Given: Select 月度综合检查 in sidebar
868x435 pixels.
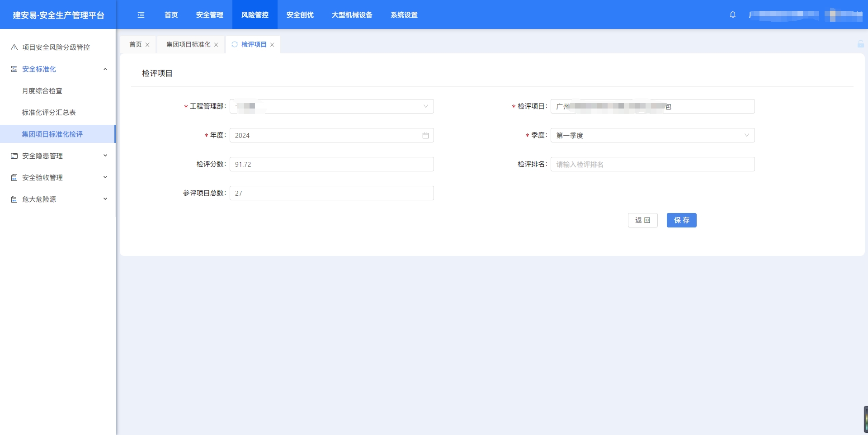Looking at the screenshot, I should coord(42,91).
